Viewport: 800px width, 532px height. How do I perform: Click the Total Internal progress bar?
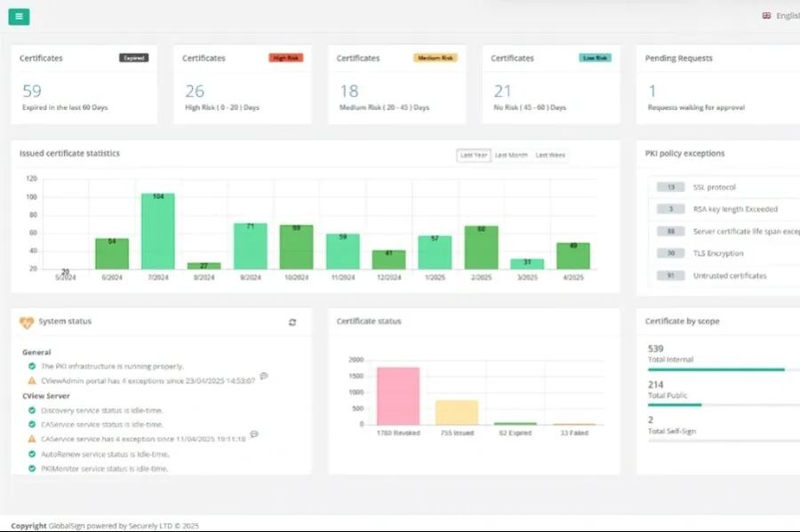724,369
